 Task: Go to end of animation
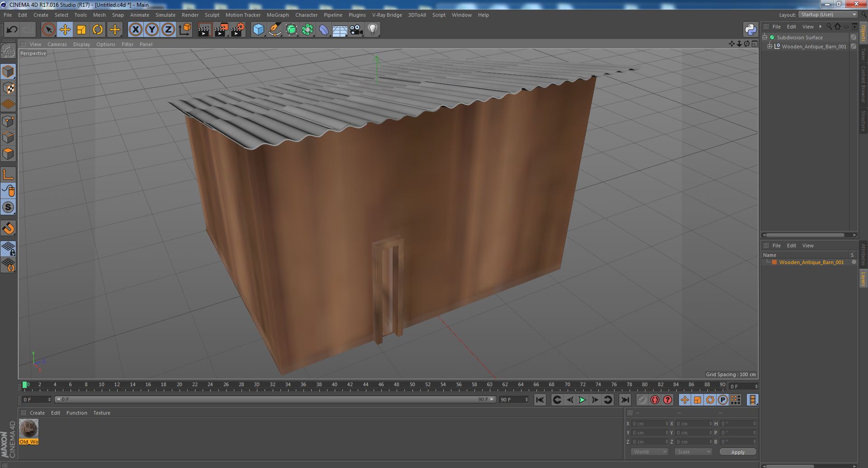(625, 400)
